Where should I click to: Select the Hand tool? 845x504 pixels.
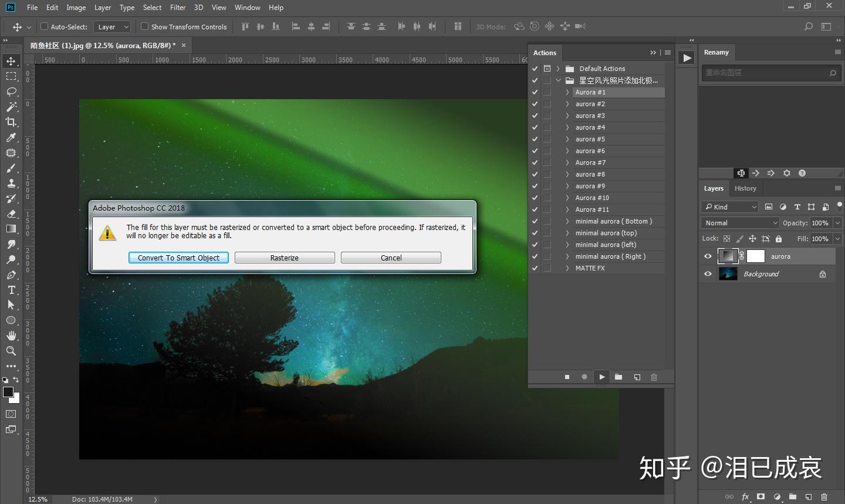tap(11, 336)
